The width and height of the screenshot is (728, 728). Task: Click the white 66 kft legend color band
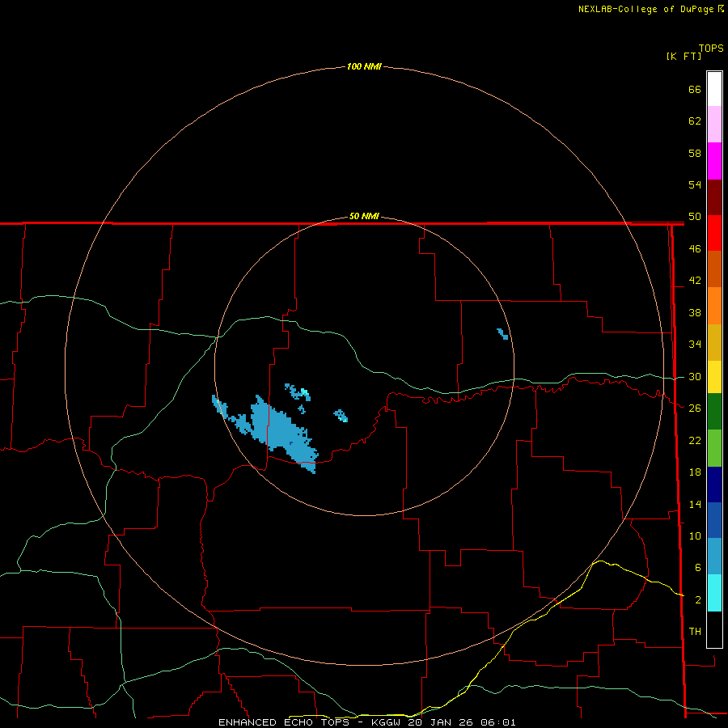(714, 89)
